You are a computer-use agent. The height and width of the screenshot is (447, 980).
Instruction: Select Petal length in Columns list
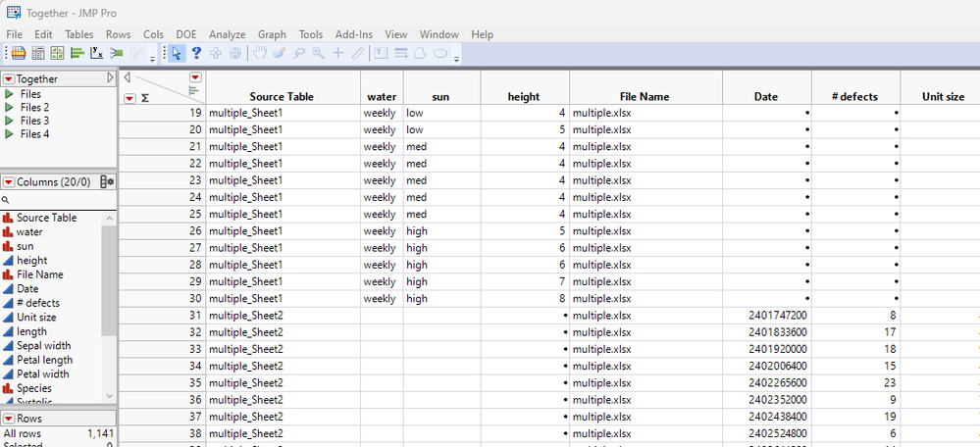click(44, 360)
